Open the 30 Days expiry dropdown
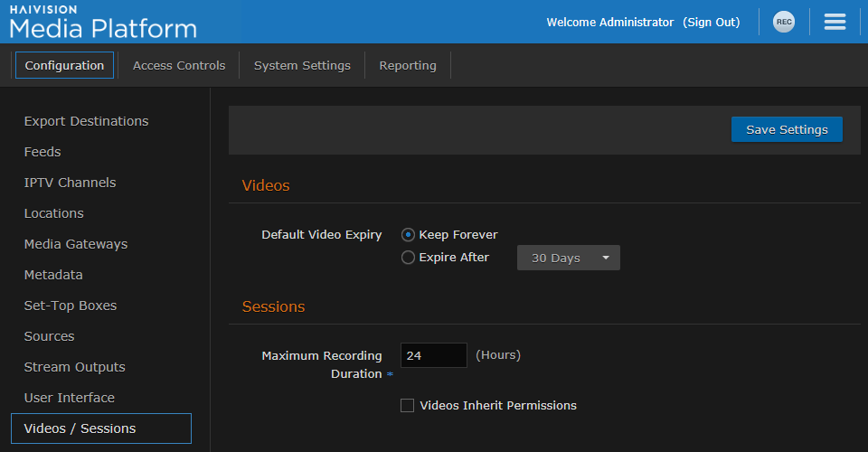The image size is (868, 452). [x=568, y=258]
